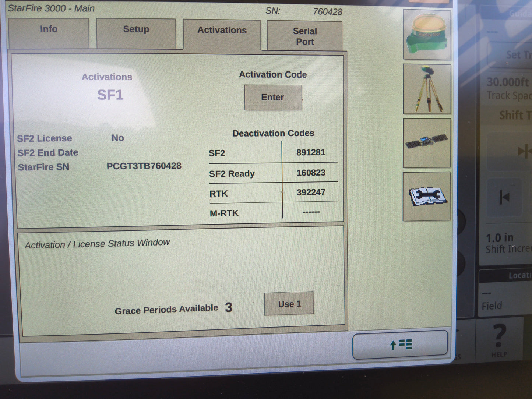Select the Activations tab
Image resolution: width=532 pixels, height=399 pixels.
pyautogui.click(x=222, y=34)
